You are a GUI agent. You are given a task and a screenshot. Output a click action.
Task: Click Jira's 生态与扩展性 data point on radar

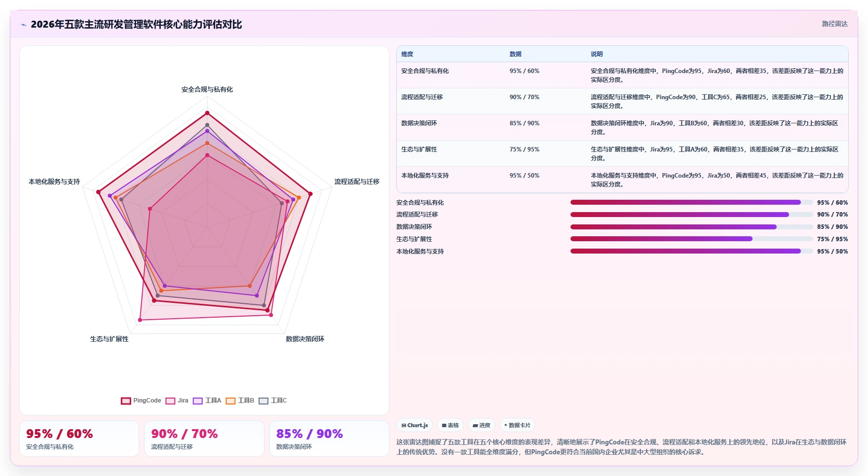tap(140, 320)
